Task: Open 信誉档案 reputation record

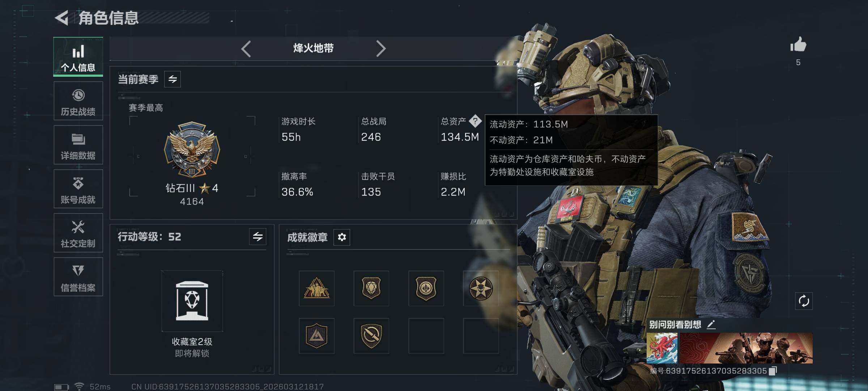Action: [x=78, y=277]
